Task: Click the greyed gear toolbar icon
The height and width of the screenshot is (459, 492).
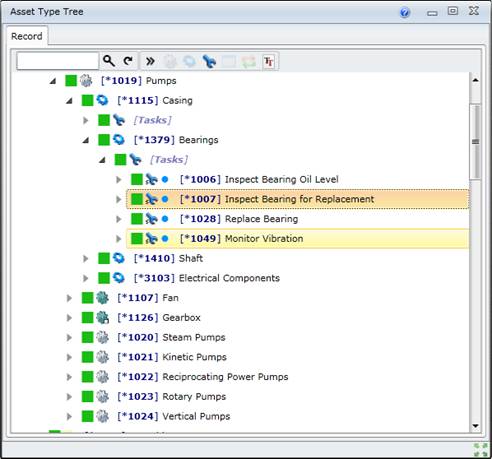Action: click(x=170, y=61)
